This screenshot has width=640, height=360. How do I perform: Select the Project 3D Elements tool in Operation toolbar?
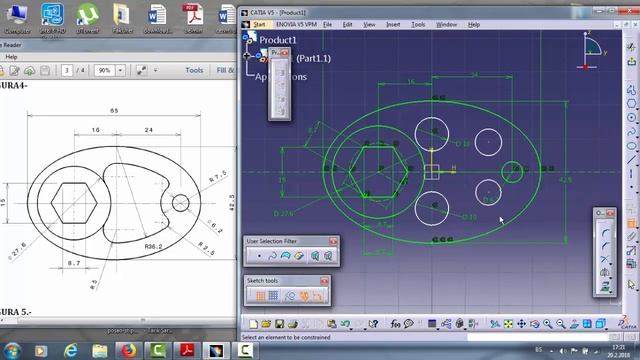604,286
